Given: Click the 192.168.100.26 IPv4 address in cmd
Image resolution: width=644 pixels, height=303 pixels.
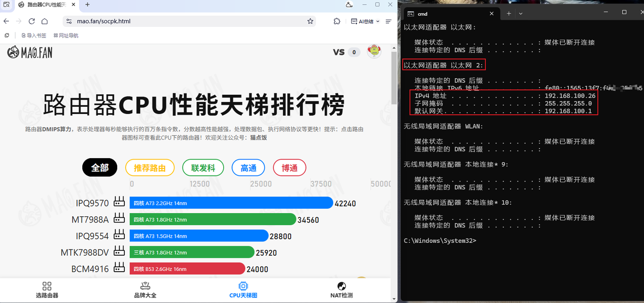Looking at the screenshot, I should click(570, 96).
